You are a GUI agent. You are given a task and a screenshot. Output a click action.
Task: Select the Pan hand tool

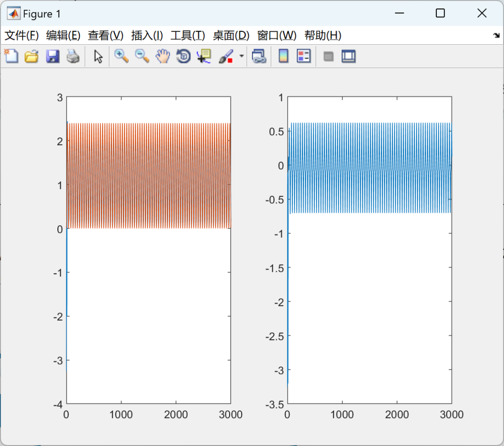(x=163, y=56)
